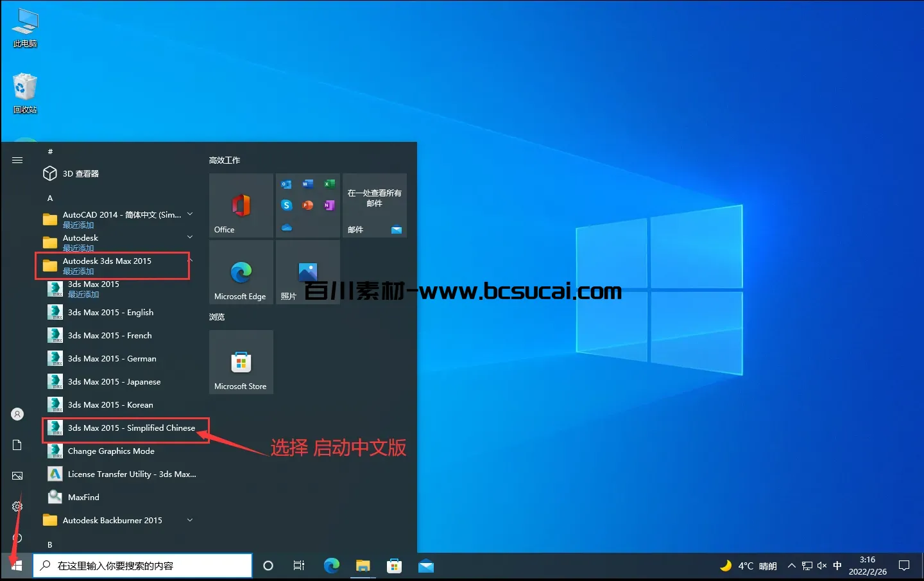Open the Microsoft Edge tile
This screenshot has width=924, height=581.
[x=241, y=272]
